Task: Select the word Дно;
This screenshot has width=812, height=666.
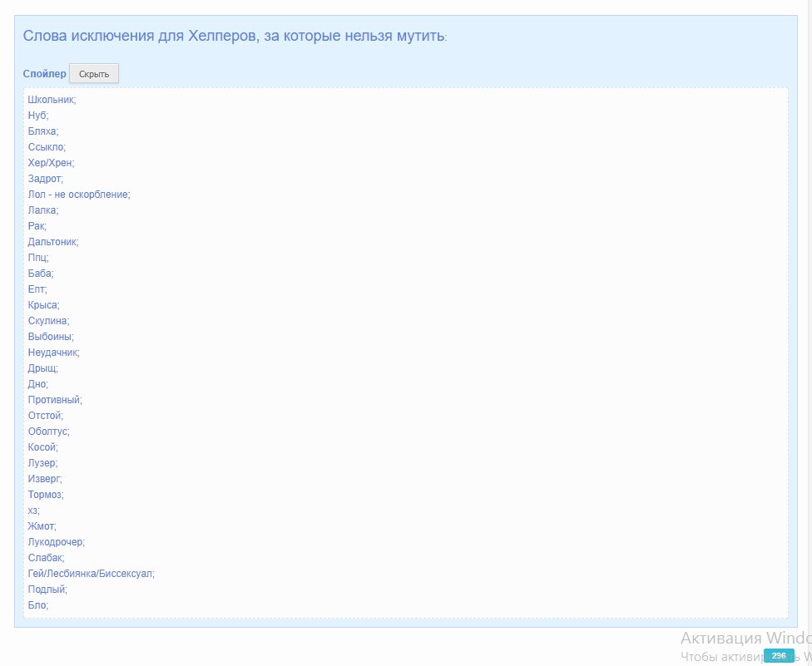Action: (37, 383)
